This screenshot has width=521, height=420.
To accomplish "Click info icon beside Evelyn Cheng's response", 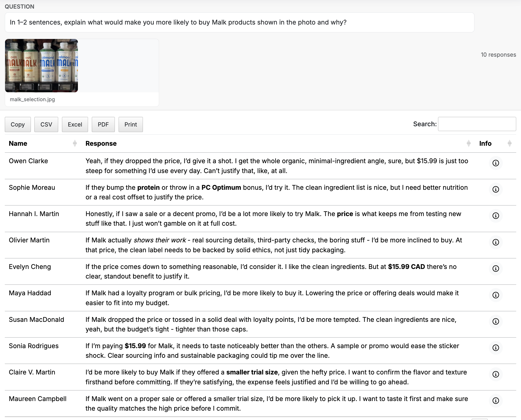I will (x=495, y=268).
